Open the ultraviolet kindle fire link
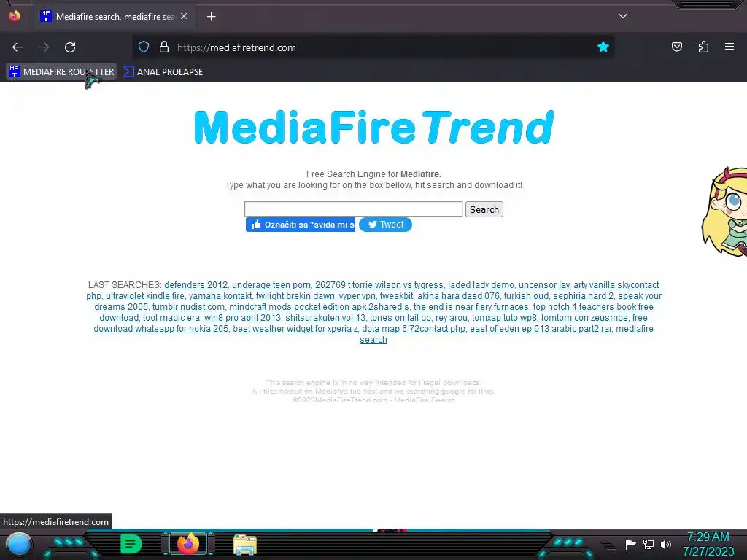This screenshot has height=560, width=747. pos(145,296)
